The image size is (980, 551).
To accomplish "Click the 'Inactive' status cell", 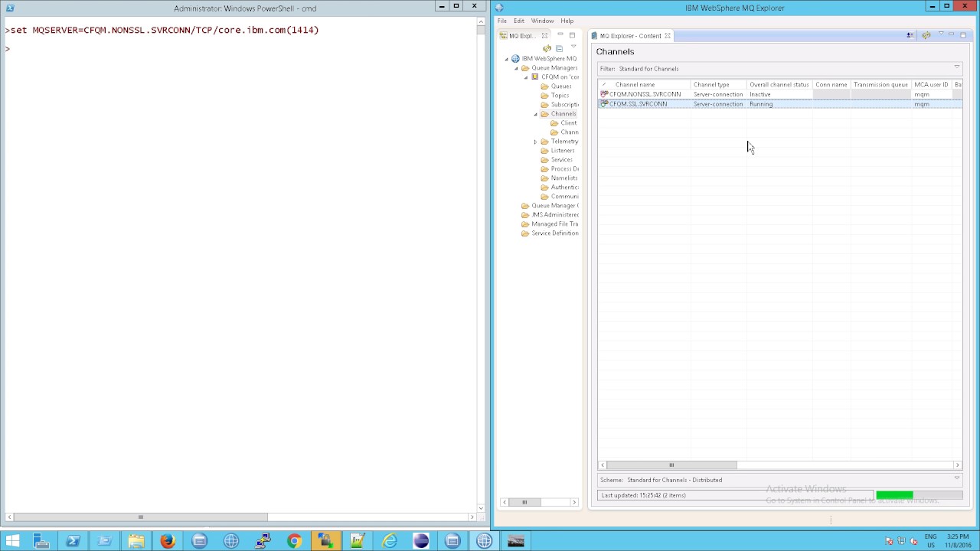I will (779, 94).
